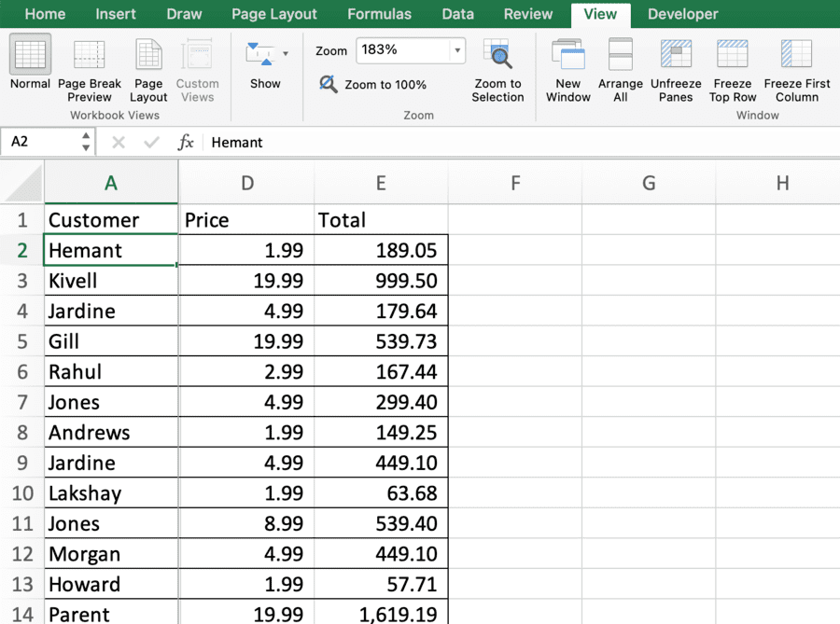This screenshot has width=840, height=624.
Task: Click the Customer header cell
Action: click(111, 220)
